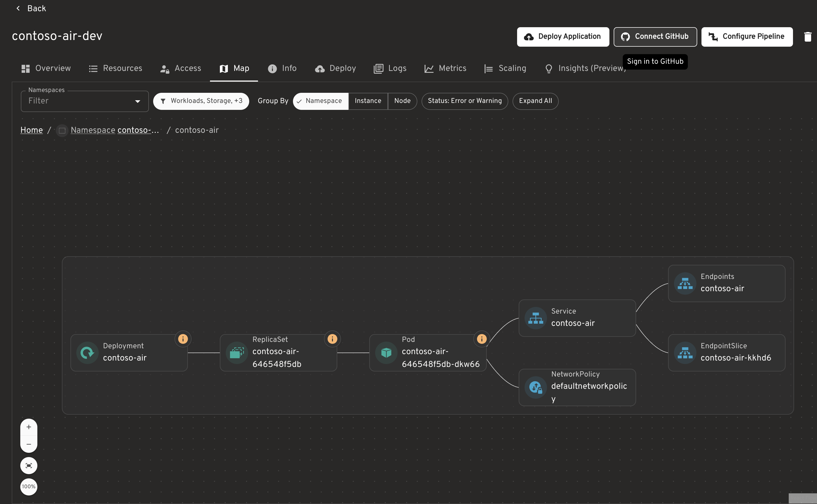
Task: Open the Pod warning info badge
Action: 482,339
